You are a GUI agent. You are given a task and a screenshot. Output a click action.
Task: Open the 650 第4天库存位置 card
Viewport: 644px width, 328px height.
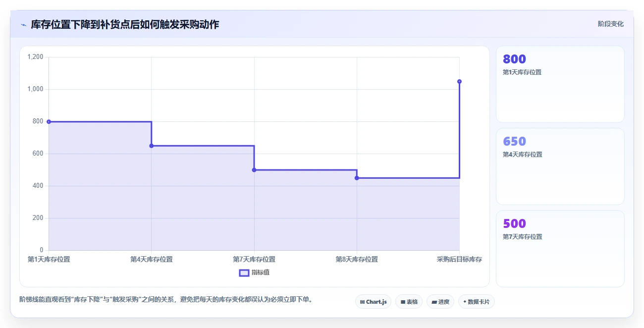560,166
